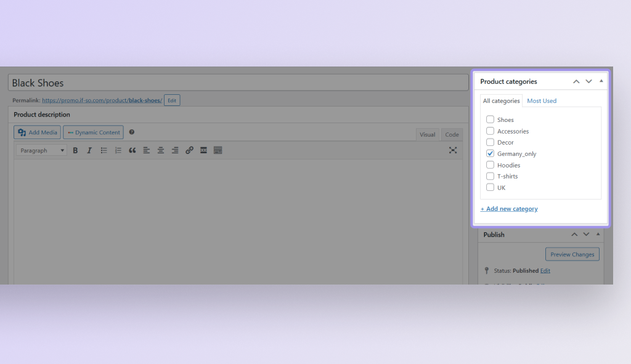Insert a numbered list

pyautogui.click(x=118, y=150)
